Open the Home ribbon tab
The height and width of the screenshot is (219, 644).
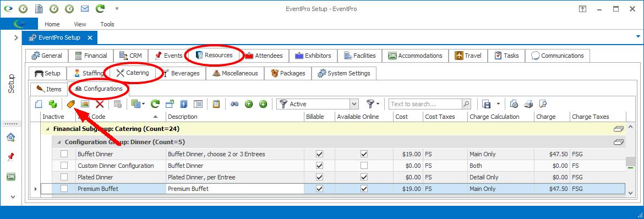(x=52, y=24)
